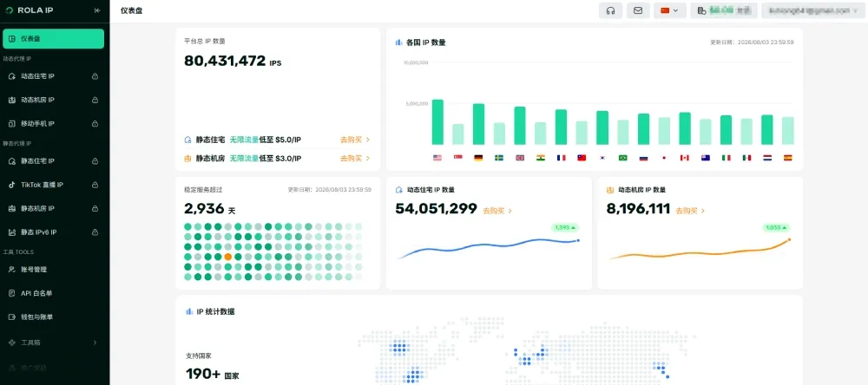868x385 pixels.
Task: Select 仪表盘 in the sidebar
Action: pos(53,39)
